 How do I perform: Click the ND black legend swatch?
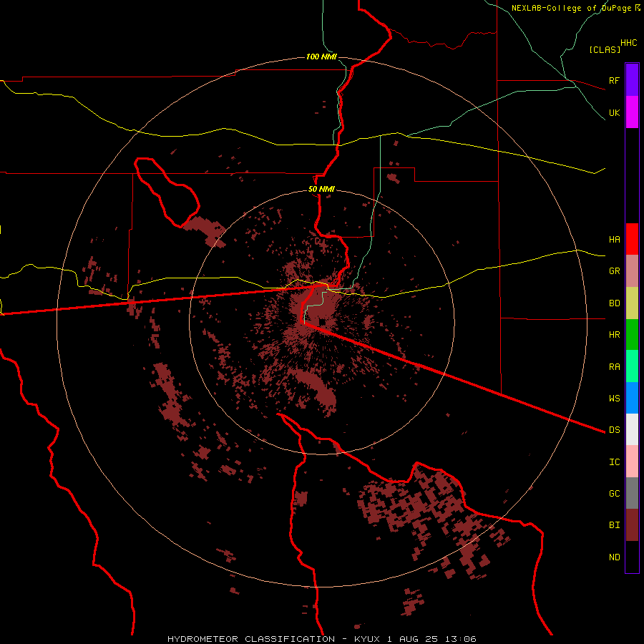pos(632,557)
